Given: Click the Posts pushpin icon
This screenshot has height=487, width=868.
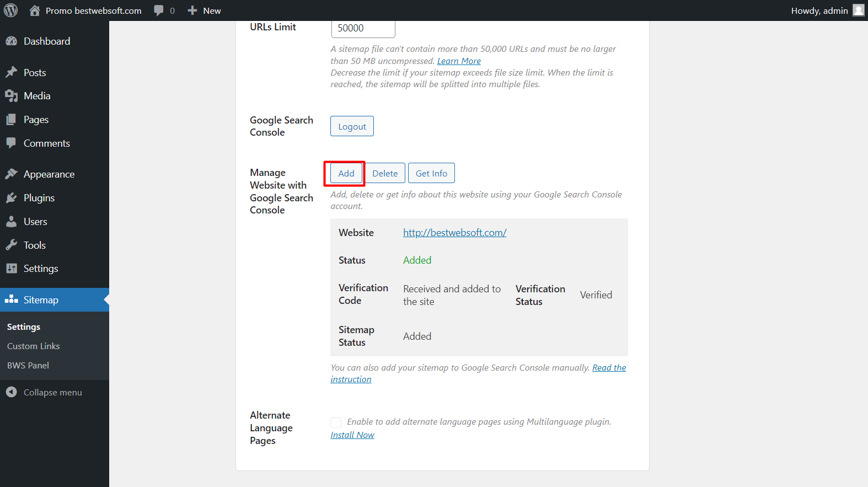Looking at the screenshot, I should pyautogui.click(x=12, y=72).
